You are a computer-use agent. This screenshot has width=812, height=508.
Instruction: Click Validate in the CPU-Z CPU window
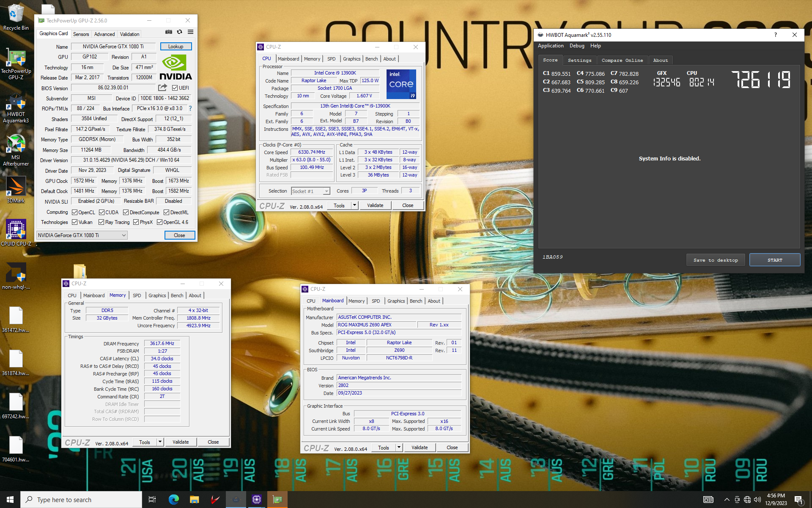(375, 205)
